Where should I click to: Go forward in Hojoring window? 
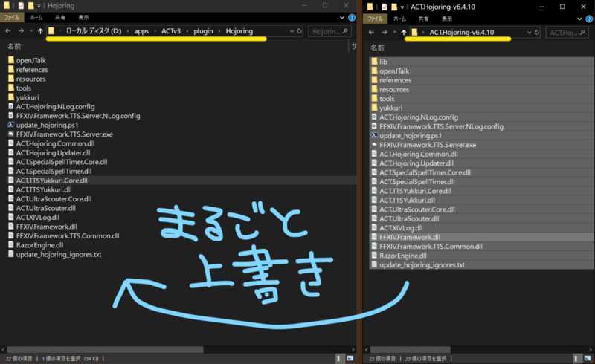pos(21,31)
